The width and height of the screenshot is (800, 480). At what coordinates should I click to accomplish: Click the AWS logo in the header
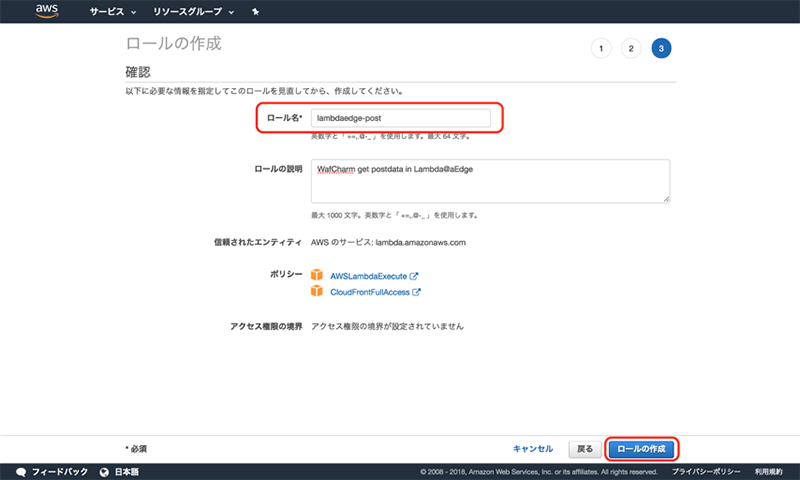pos(48,11)
